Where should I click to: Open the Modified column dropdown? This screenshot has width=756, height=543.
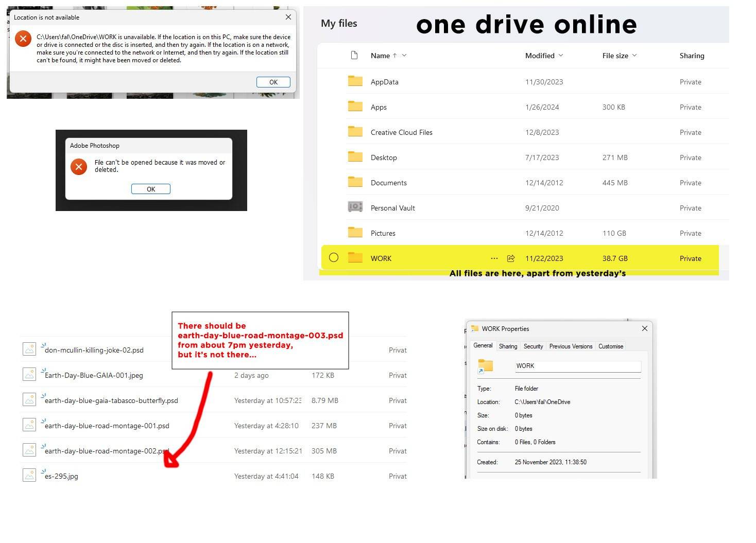(561, 55)
